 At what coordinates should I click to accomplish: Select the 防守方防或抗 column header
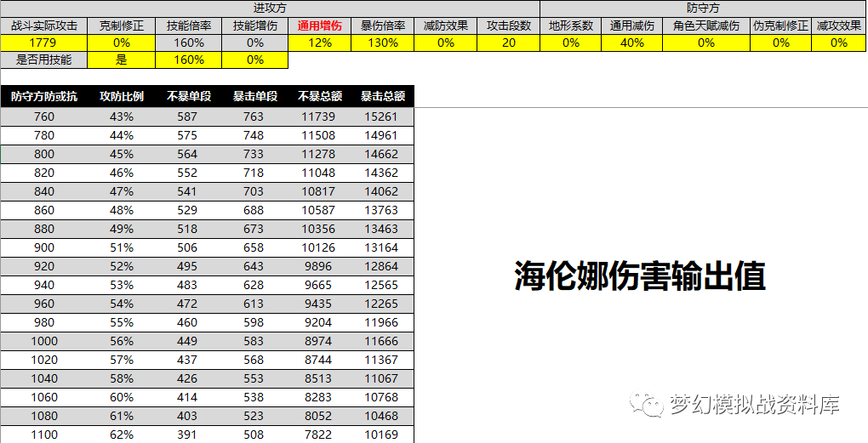click(x=44, y=96)
